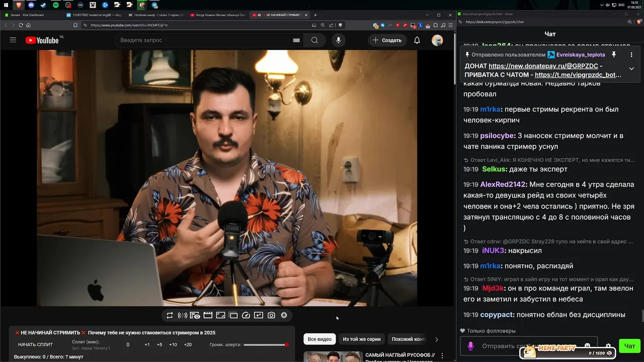Open the new.donatepay.ru donation link
The width and height of the screenshot is (644, 362).
(543, 66)
